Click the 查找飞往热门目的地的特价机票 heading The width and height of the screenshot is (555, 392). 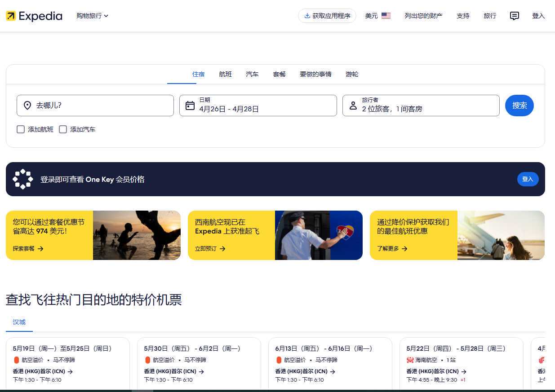pyautogui.click(x=93, y=300)
